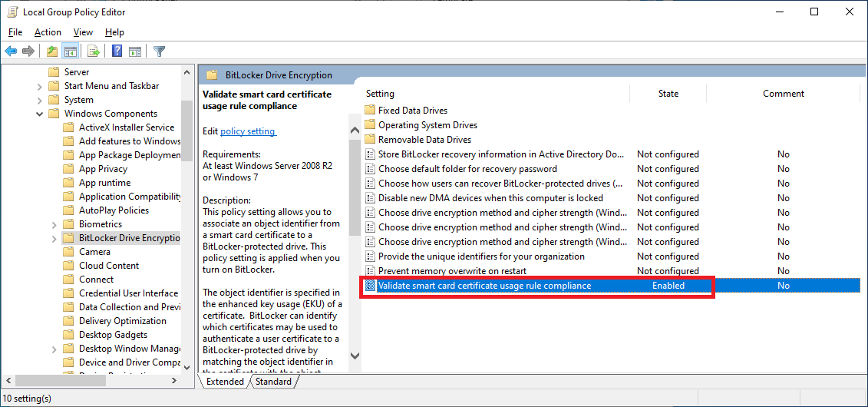Select Disable new DMA devices setting text
This screenshot has width=868, height=407.
[490, 198]
